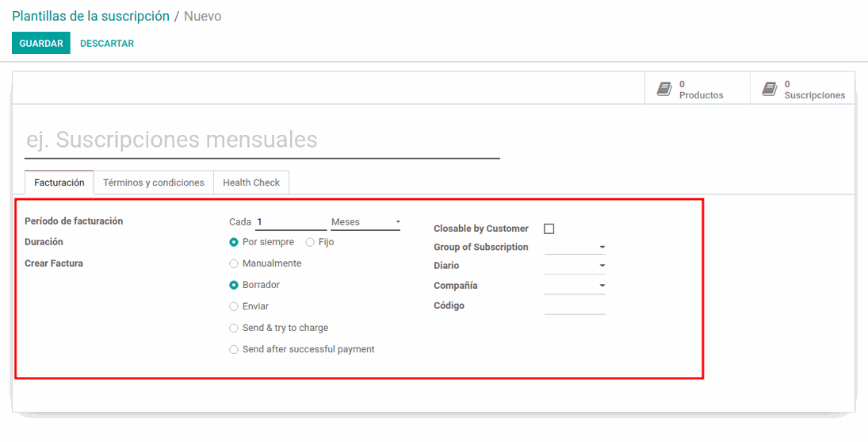This screenshot has width=868, height=442.
Task: Click the Crear Factura label
Action: tap(54, 263)
